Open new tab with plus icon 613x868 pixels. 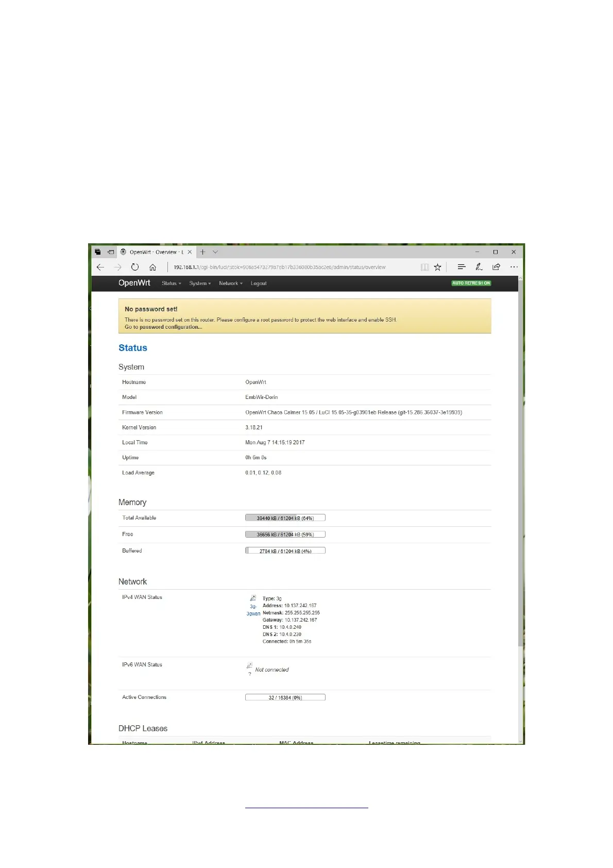coord(202,252)
